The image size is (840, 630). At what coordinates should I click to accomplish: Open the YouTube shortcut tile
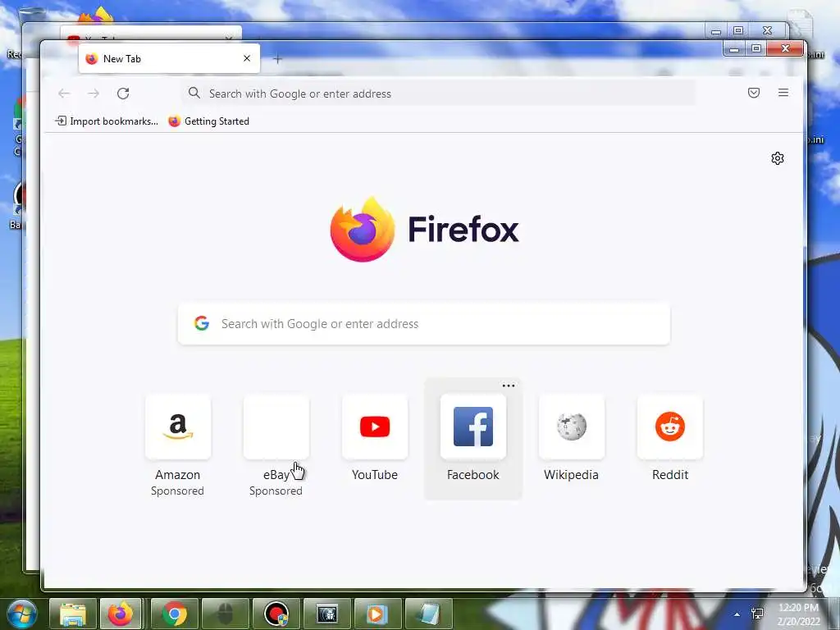pyautogui.click(x=375, y=427)
